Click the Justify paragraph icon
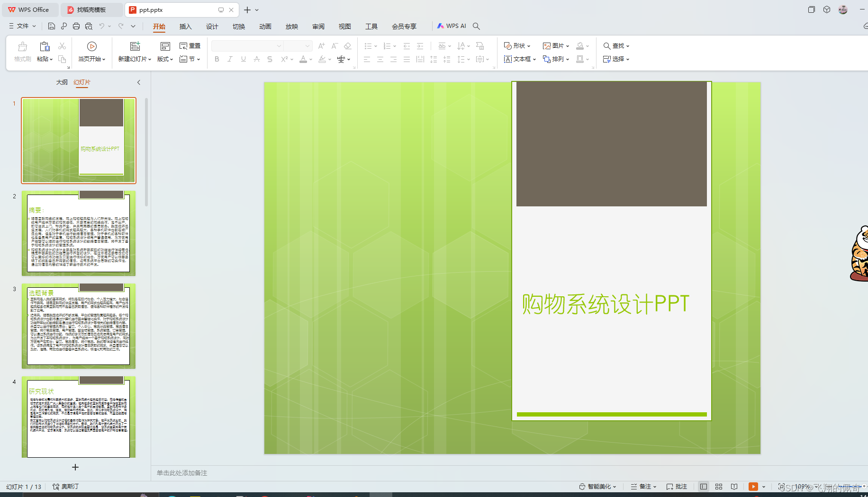This screenshot has width=868, height=497. pos(407,59)
